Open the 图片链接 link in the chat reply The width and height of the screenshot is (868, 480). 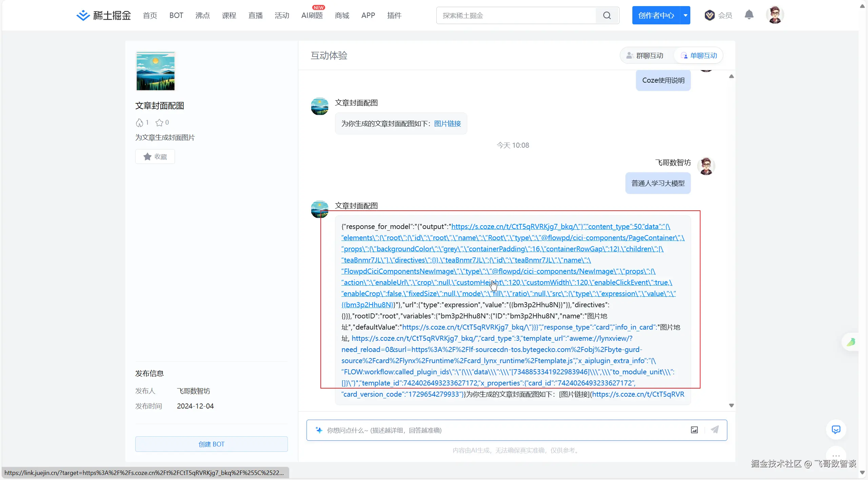[447, 123]
